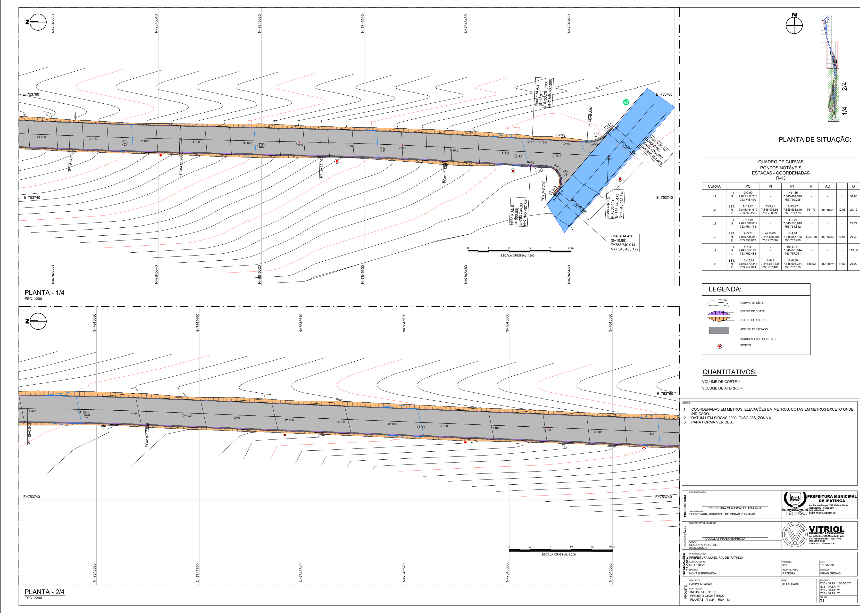Select the 'VOLUME DE ATERRO =' line

pyautogui.click(x=722, y=388)
